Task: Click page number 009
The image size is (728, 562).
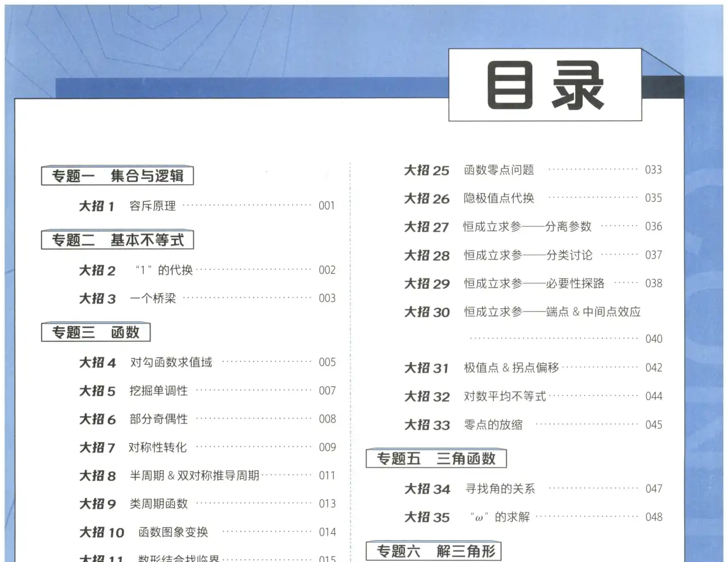Action: pyautogui.click(x=327, y=447)
